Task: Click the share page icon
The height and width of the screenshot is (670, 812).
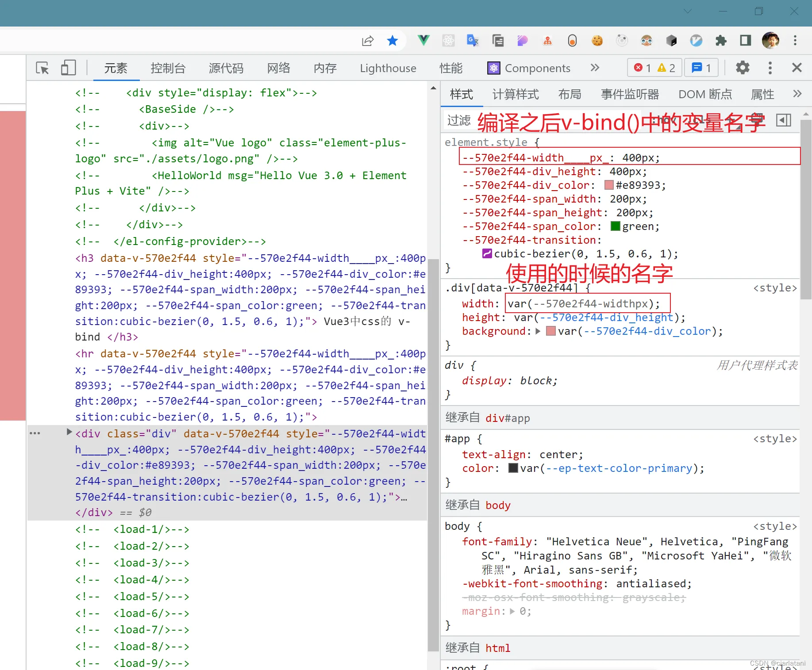Action: [x=368, y=41]
